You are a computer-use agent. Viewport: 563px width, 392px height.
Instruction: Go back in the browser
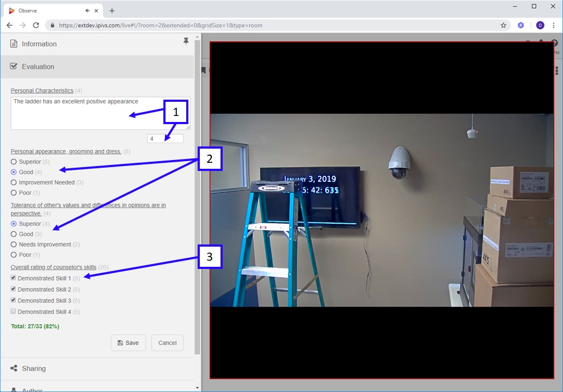(10, 25)
